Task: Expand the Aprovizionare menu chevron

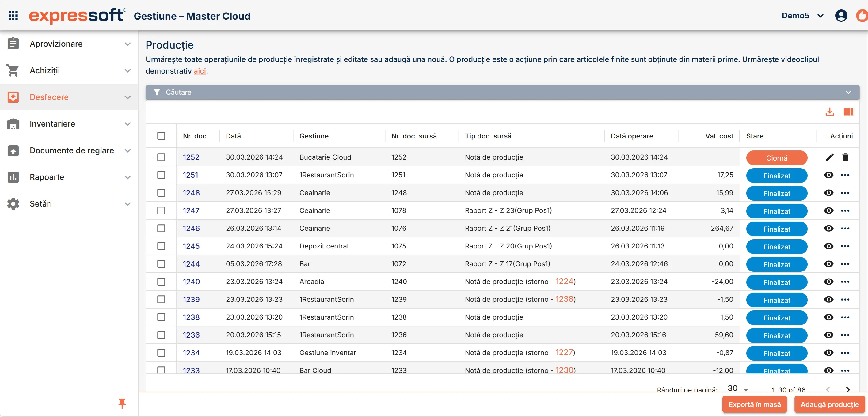Action: pos(128,44)
